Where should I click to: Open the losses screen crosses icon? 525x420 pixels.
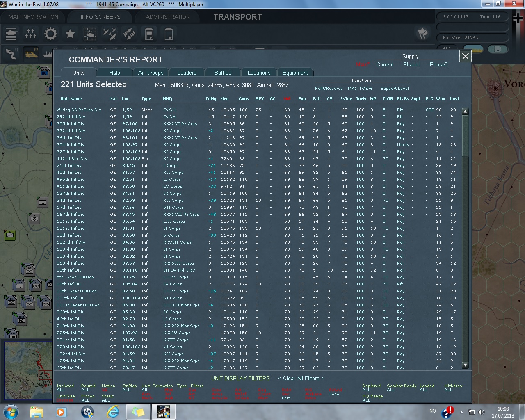(x=31, y=34)
